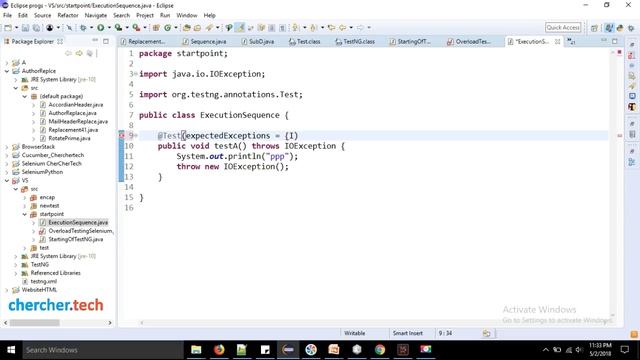This screenshot has height=360, width=640.
Task: Click the green Run button icon
Action: tap(100, 28)
